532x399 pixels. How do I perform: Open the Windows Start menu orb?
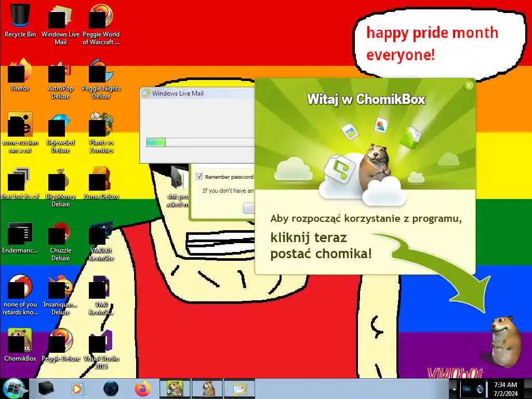pos(14,389)
